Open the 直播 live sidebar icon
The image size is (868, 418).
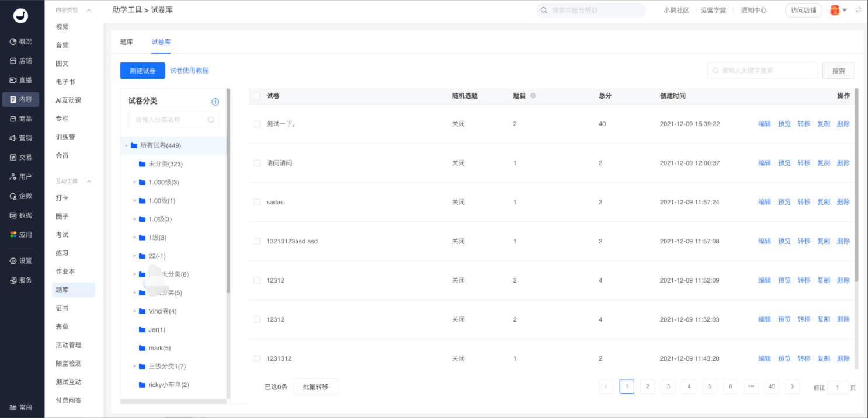click(x=13, y=80)
